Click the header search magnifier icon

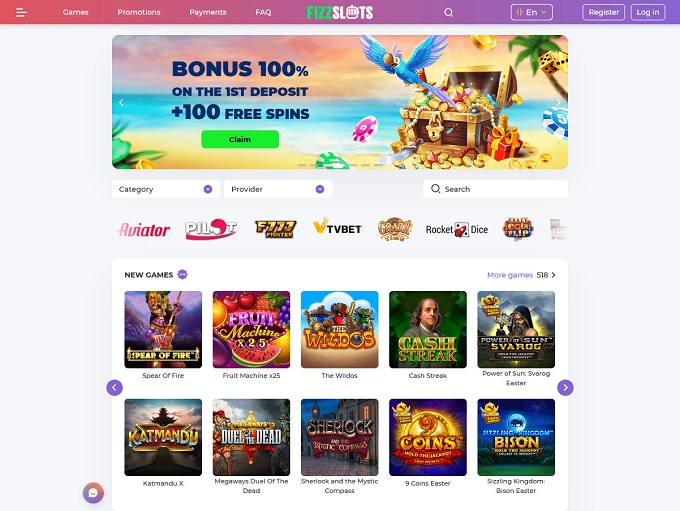tap(448, 13)
